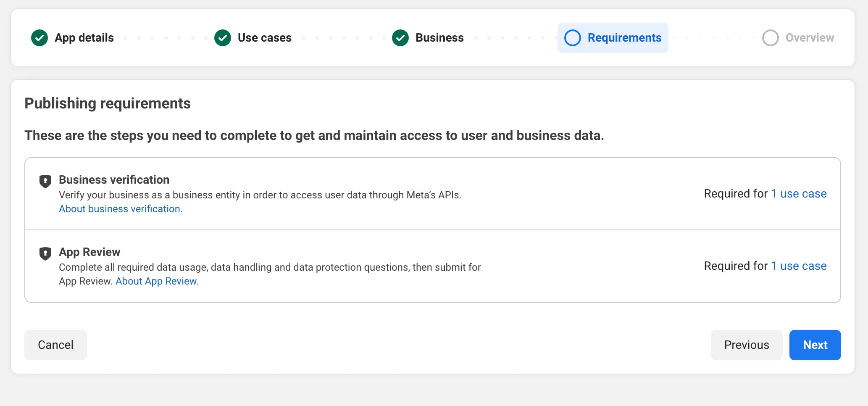The height and width of the screenshot is (406, 868).
Task: Click the Business step green checkmark icon
Action: (400, 38)
